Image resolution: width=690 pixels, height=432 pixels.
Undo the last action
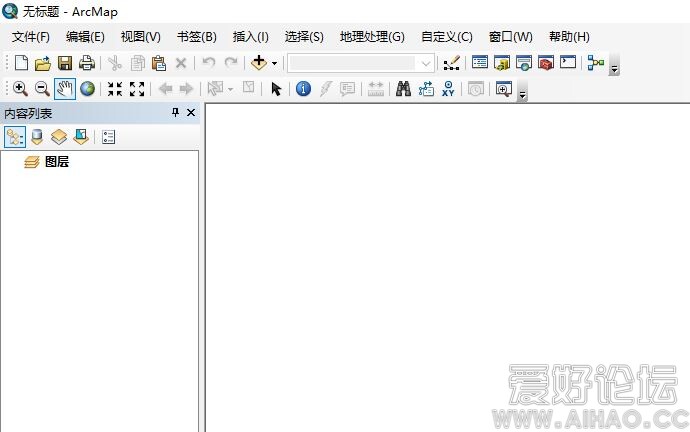tap(209, 63)
